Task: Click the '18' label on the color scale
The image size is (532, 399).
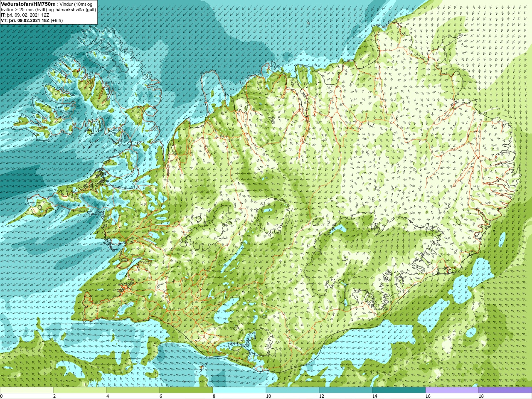Action: coord(481,396)
